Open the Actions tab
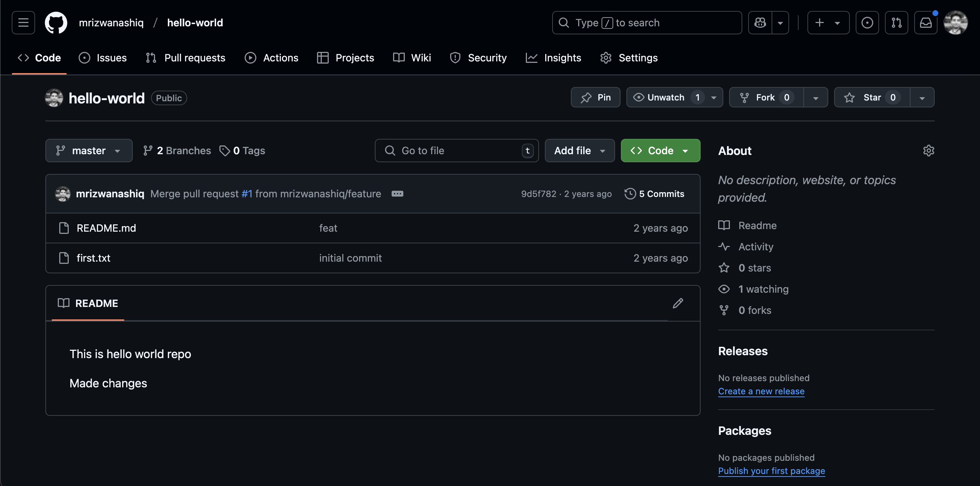Screen dimensions: 980x486 click(272, 58)
